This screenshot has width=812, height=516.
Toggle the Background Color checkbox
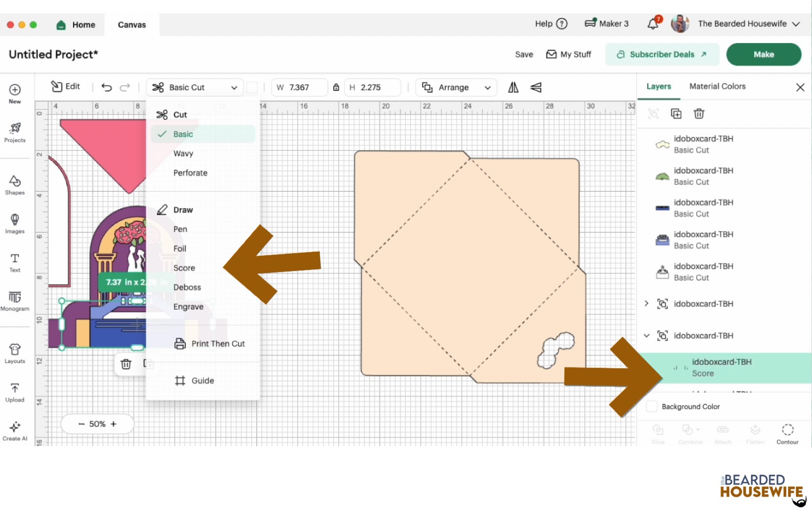(x=652, y=406)
